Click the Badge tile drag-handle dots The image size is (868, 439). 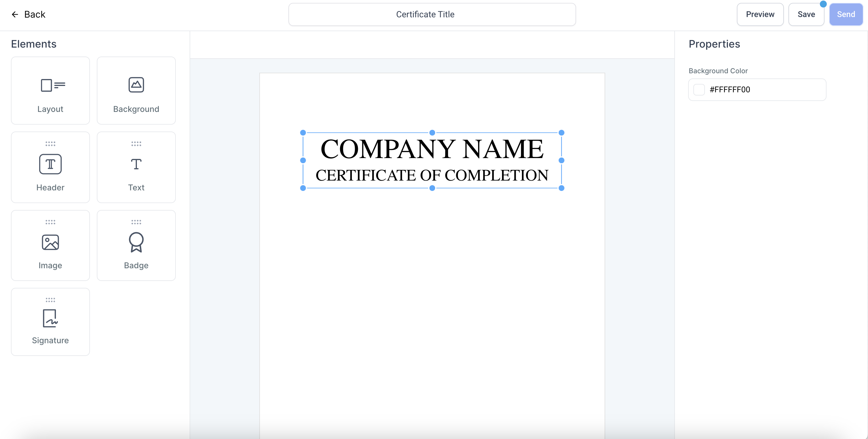(136, 222)
